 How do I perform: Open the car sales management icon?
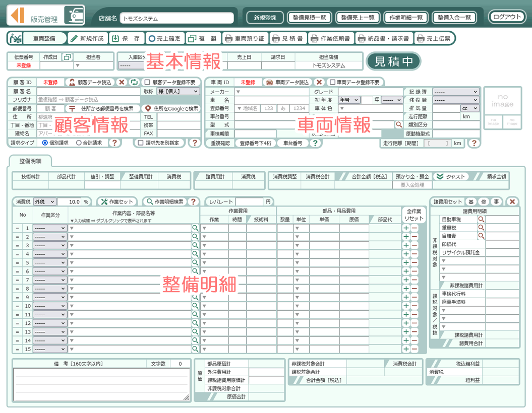pyautogui.click(x=74, y=15)
